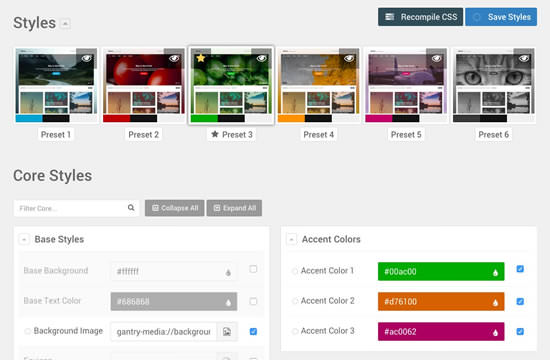Uncheck Background Image override checkbox
The image size is (550, 360).
click(253, 331)
